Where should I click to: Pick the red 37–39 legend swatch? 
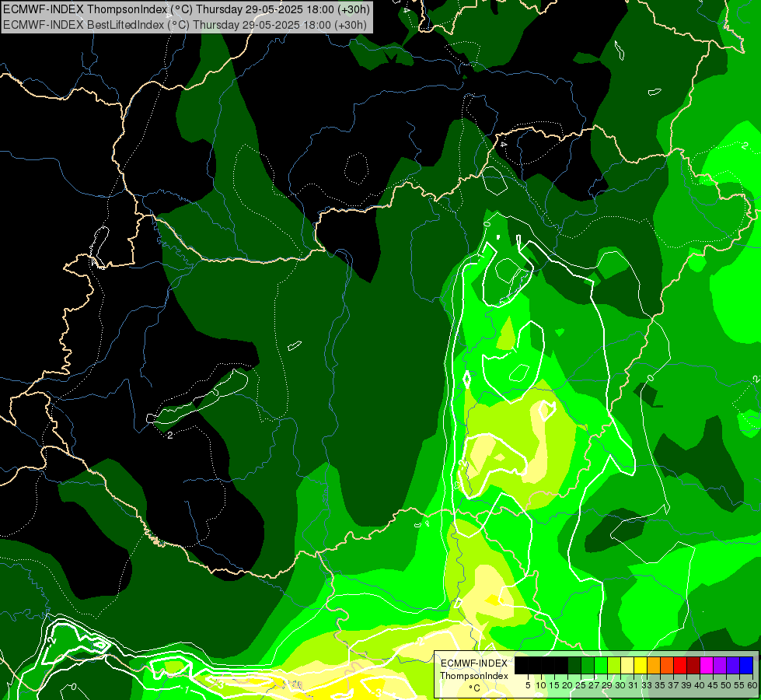click(680, 665)
